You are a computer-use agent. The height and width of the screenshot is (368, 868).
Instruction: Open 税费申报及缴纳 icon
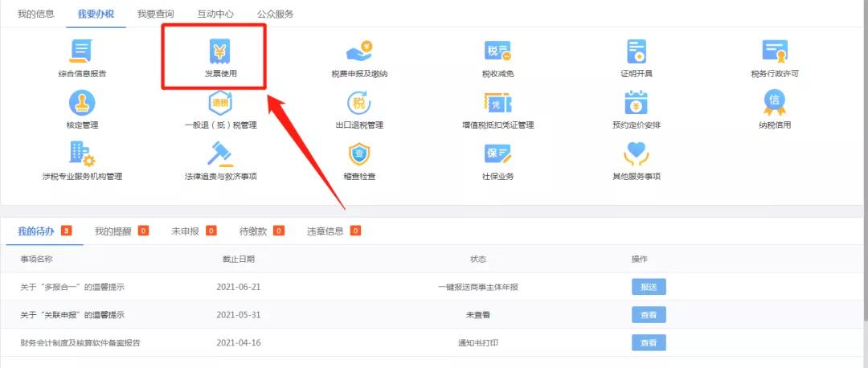[359, 53]
